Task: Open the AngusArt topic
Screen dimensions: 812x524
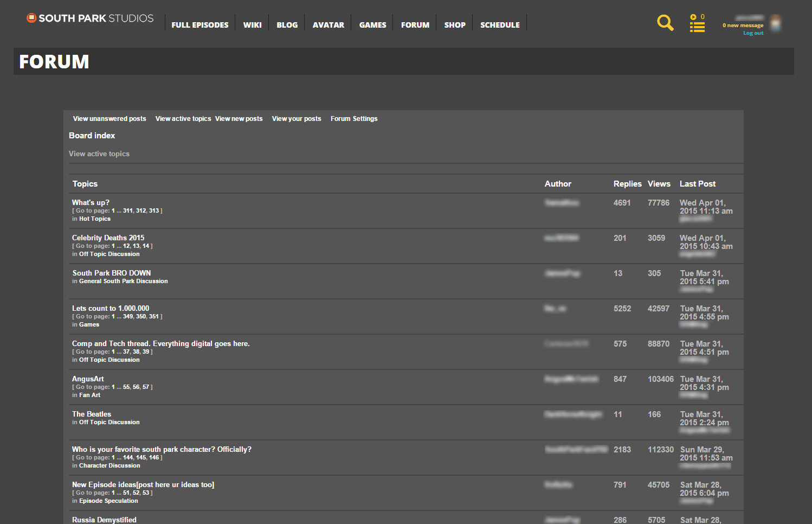Action: 88,379
